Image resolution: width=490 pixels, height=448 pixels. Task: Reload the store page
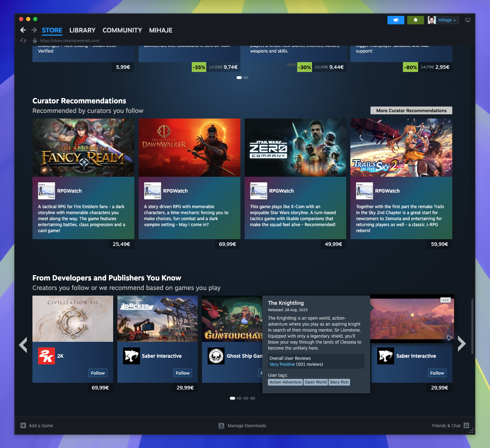coord(23,41)
